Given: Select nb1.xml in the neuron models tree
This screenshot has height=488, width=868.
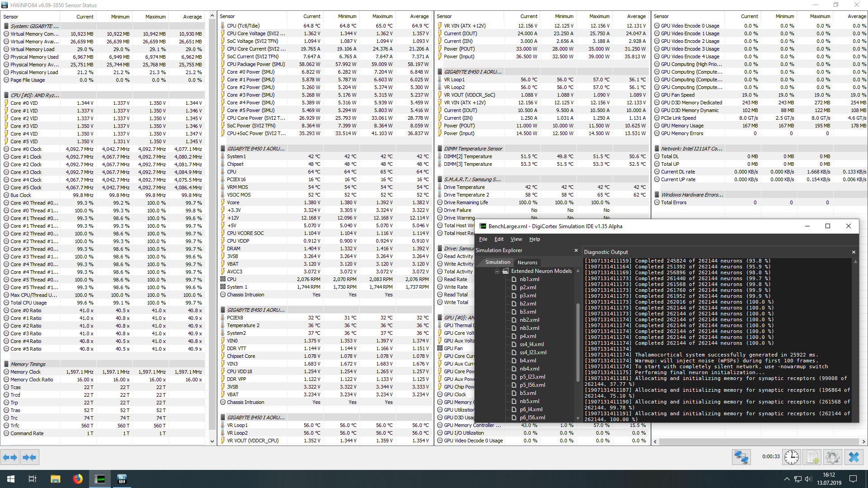Looking at the screenshot, I should (529, 279).
